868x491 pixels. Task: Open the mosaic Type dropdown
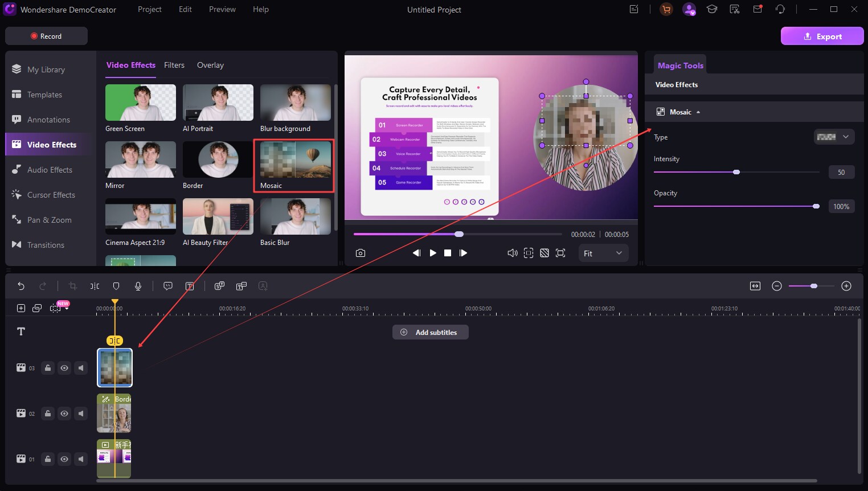tap(834, 137)
